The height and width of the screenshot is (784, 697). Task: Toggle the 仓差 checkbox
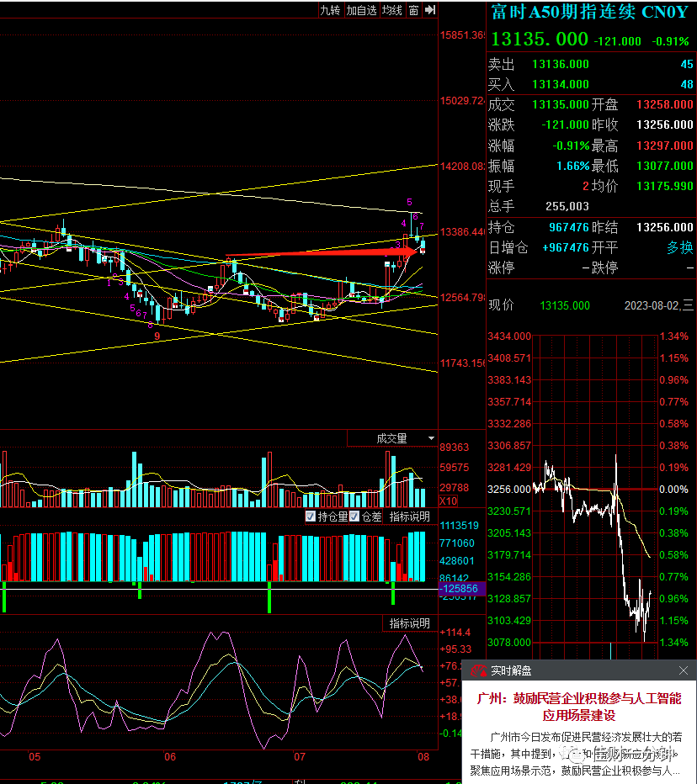click(354, 516)
